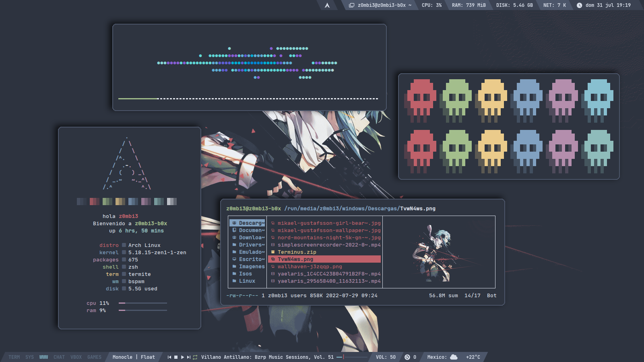This screenshot has width=644, height=362.
Task: Switch to the SYS workspace
Action: click(x=30, y=357)
